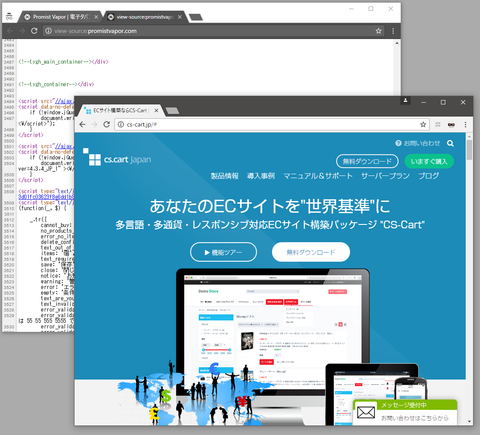The image size is (480, 435).
Task: Reload the view-source page in back window
Action: point(34,31)
